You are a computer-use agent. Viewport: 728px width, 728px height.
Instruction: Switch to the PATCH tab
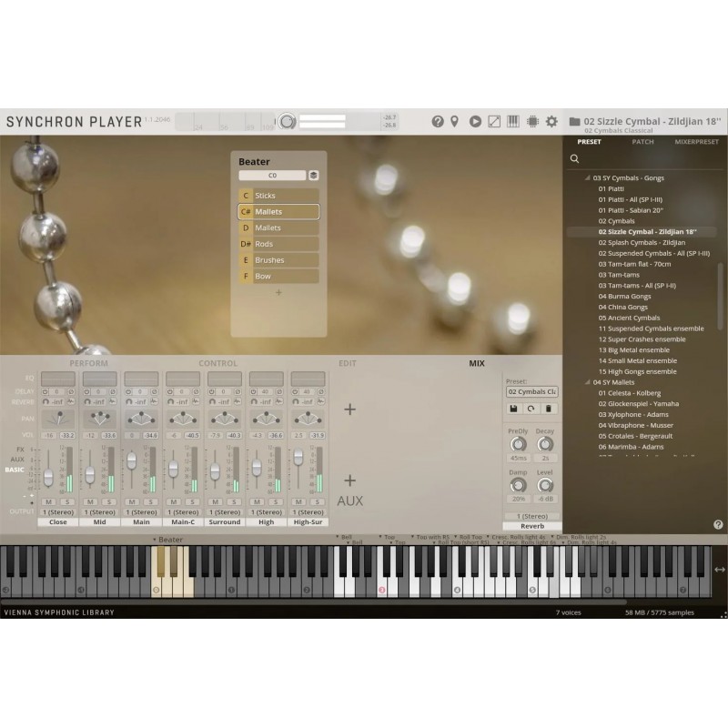(x=642, y=142)
